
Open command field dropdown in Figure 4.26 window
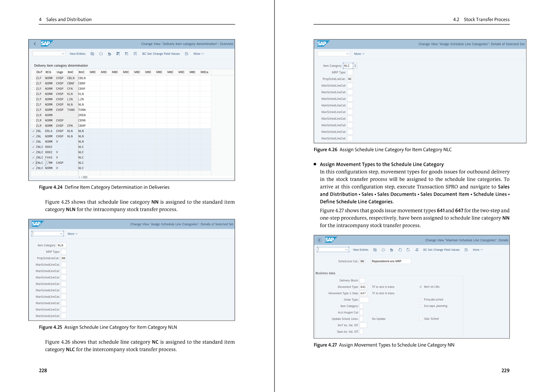point(347,54)
